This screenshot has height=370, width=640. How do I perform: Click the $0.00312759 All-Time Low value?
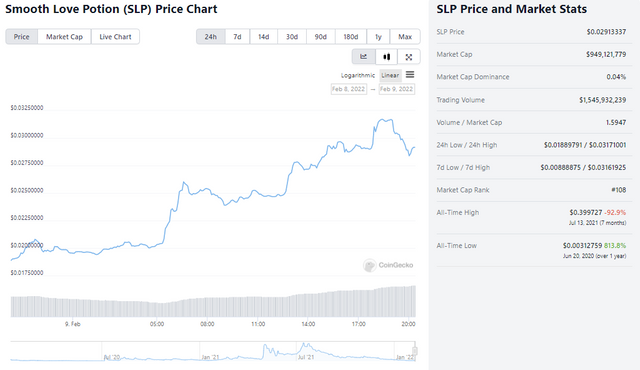click(x=582, y=246)
